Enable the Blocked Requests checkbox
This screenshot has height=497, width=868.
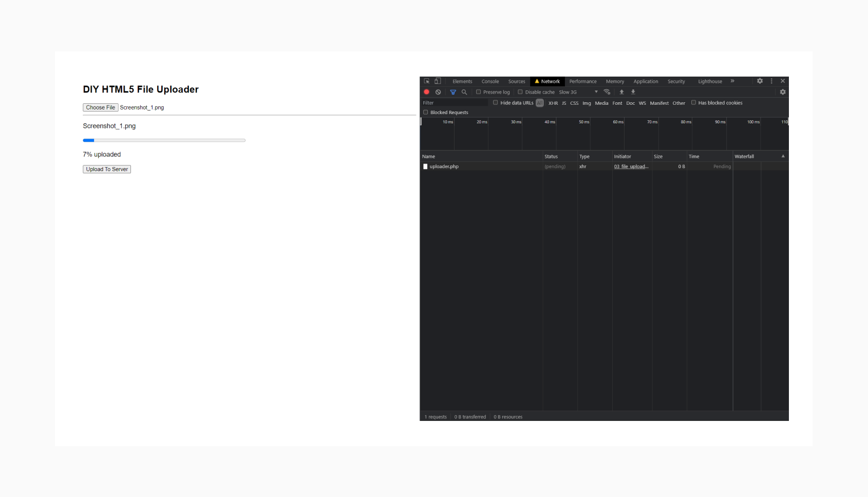click(425, 112)
